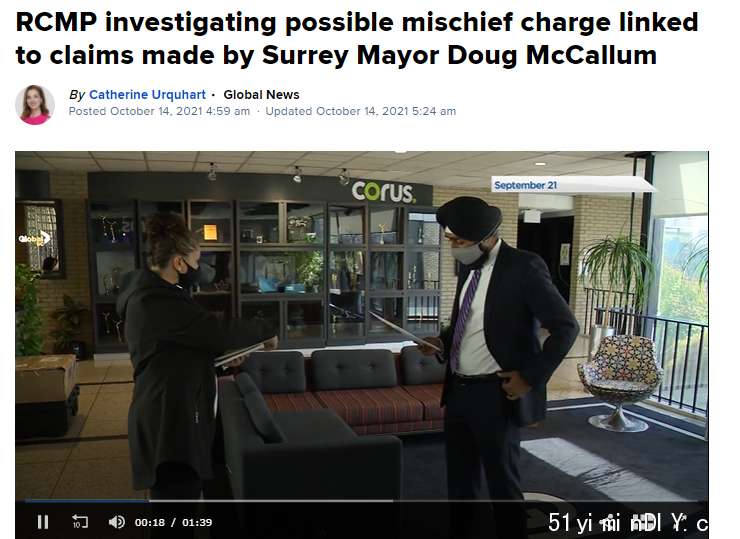Click the RCMP investigating headline
Screen dimensions: 740x539
coord(356,39)
